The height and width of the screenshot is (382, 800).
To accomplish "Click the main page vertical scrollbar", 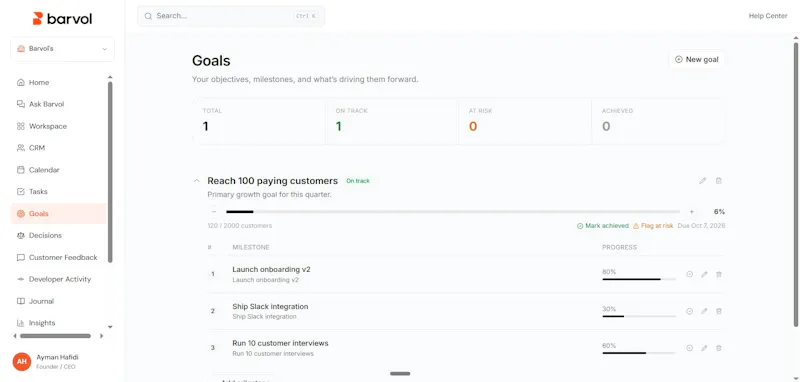I will point(796,184).
